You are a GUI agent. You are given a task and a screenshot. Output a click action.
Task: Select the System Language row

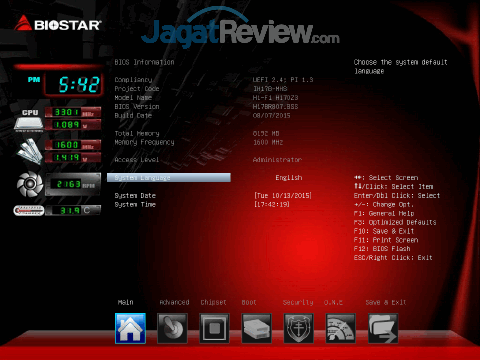(x=169, y=178)
